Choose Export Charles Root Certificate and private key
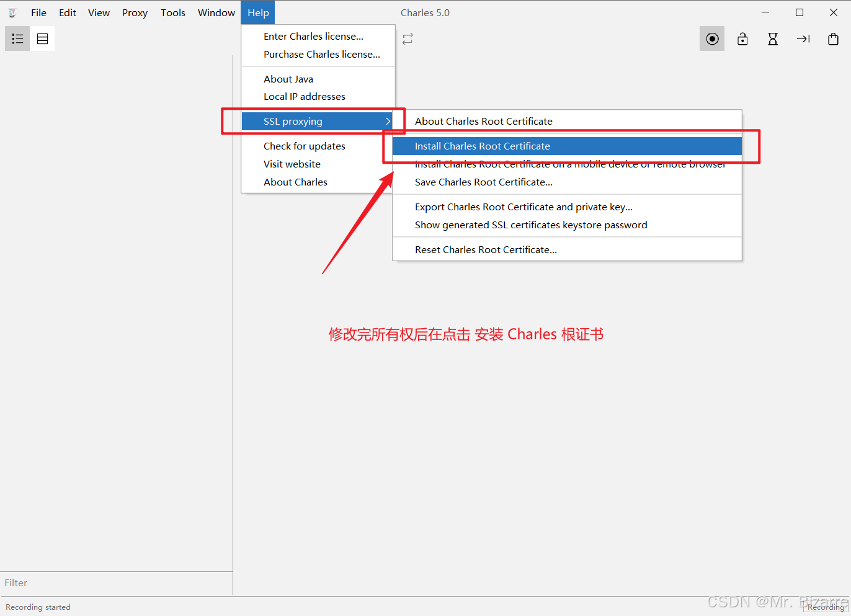The image size is (851, 616). (x=567, y=207)
